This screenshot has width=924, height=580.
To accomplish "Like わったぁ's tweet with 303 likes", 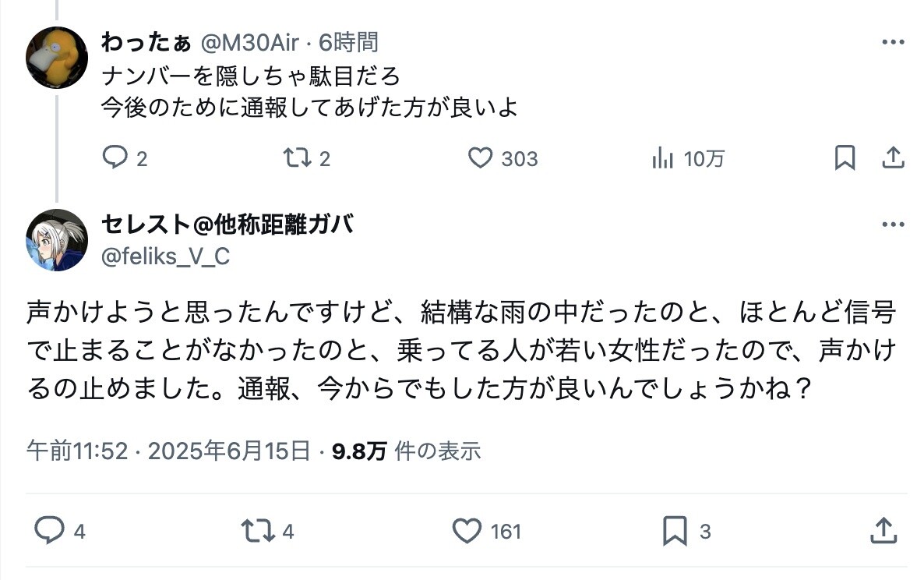I will point(480,159).
